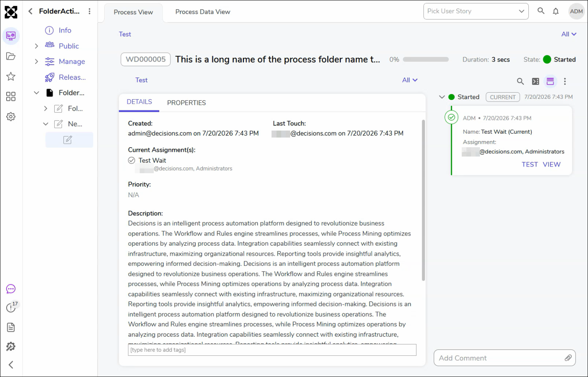
Task: Expand the Public tree node
Action: (x=36, y=46)
